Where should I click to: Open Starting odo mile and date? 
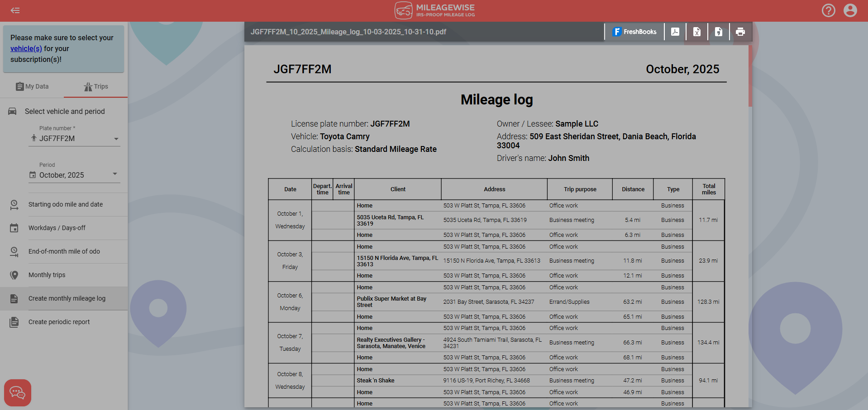pos(66,204)
